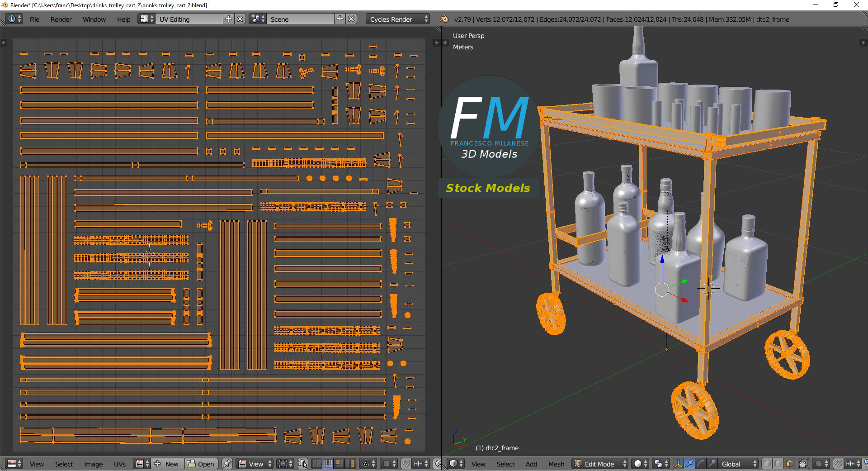The width and height of the screenshot is (868, 471).
Task: Select the rotate manipulator icon
Action: [x=700, y=464]
